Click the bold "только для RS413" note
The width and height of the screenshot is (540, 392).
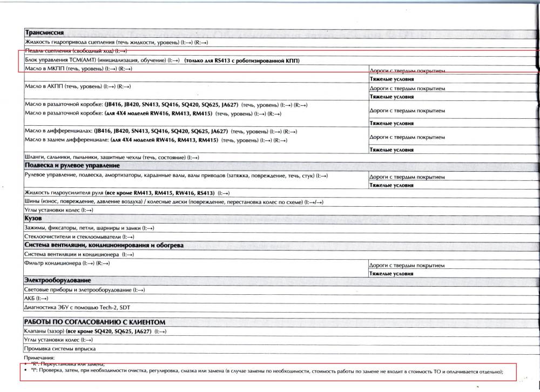pyautogui.click(x=242, y=60)
